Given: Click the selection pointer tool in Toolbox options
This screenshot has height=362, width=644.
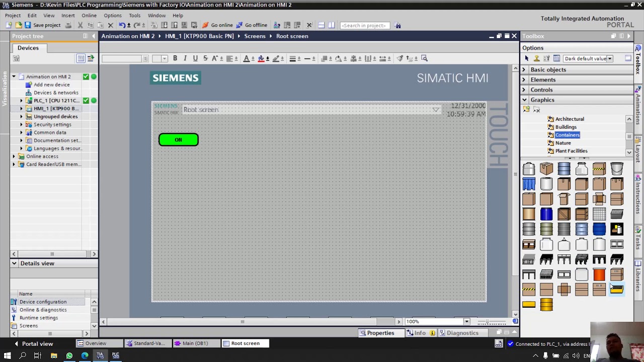Looking at the screenshot, I should tap(527, 58).
